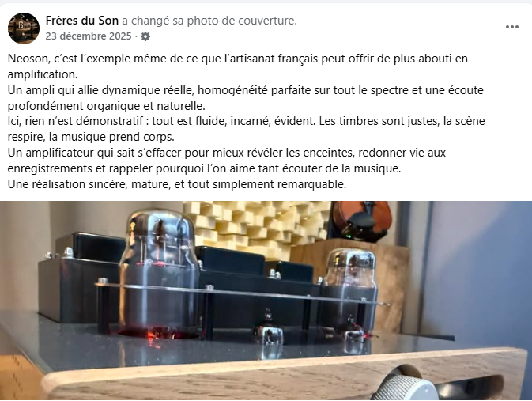The height and width of the screenshot is (401, 532).
Task: Open the three-dot post options menu
Action: (x=511, y=27)
